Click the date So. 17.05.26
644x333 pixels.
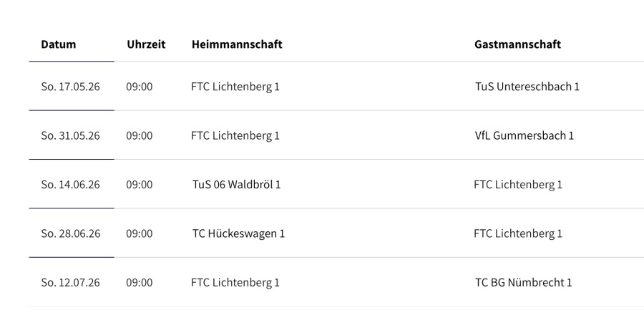(x=70, y=87)
